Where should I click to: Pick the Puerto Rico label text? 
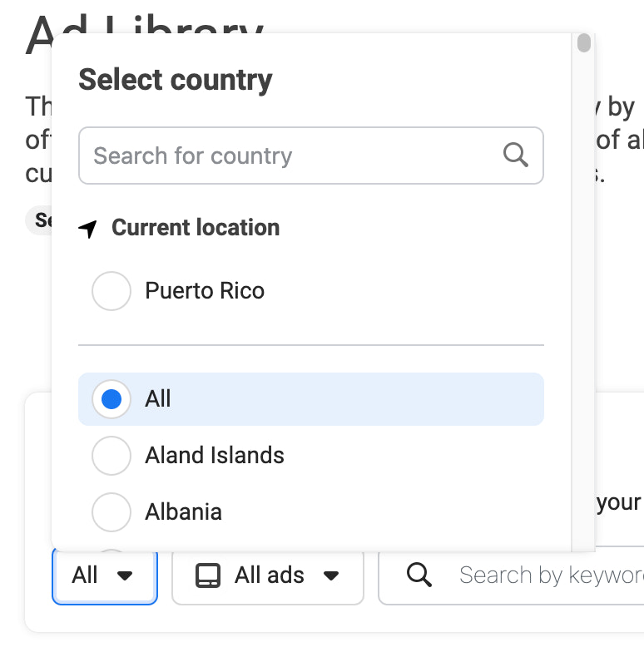click(205, 291)
